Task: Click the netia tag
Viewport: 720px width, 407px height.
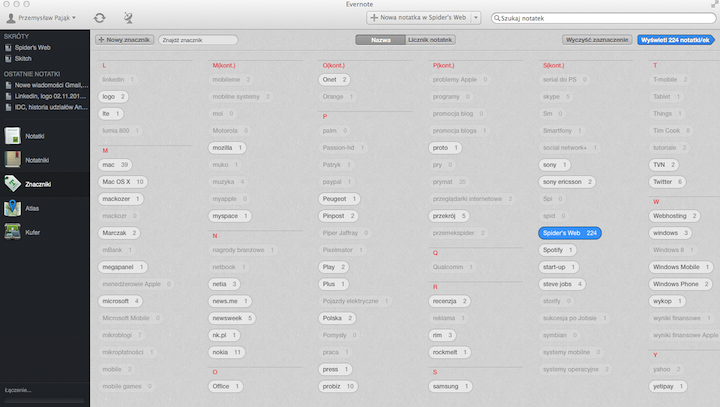Action: pos(224,284)
